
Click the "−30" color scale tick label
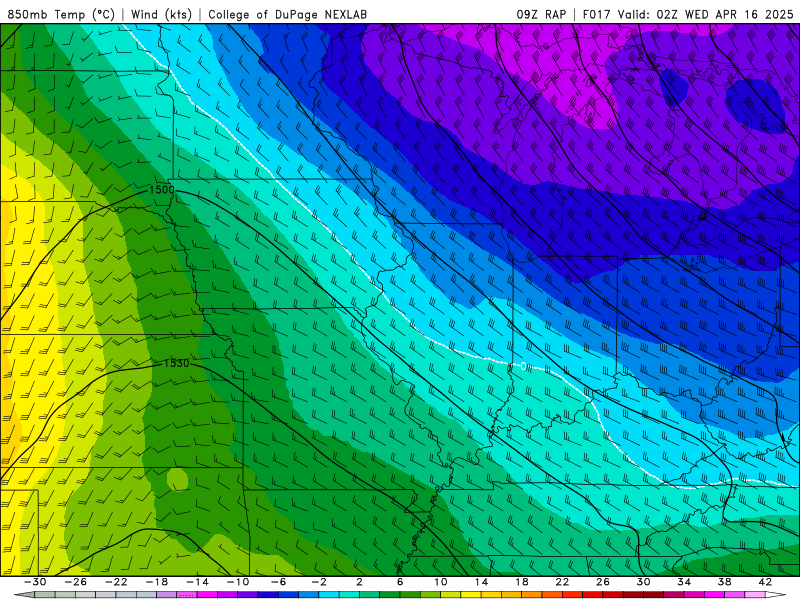35,582
